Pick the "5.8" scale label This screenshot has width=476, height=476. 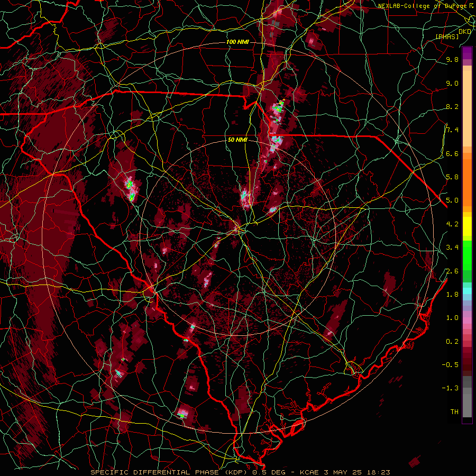[452, 177]
